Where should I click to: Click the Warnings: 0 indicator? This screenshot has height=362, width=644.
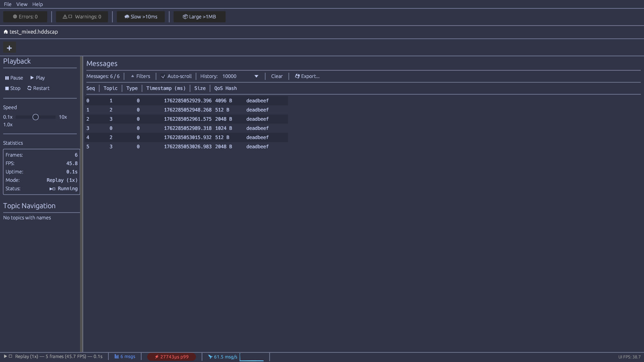pos(82,17)
